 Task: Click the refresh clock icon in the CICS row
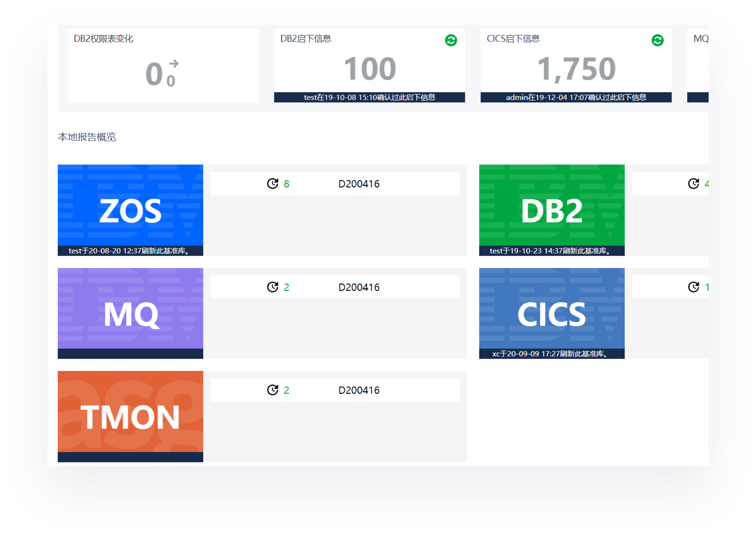[694, 287]
